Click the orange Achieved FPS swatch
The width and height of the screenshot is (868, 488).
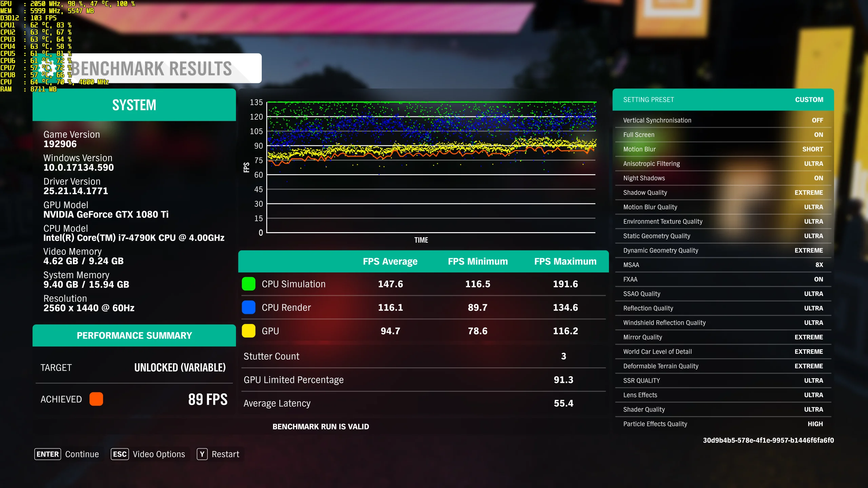(x=96, y=399)
